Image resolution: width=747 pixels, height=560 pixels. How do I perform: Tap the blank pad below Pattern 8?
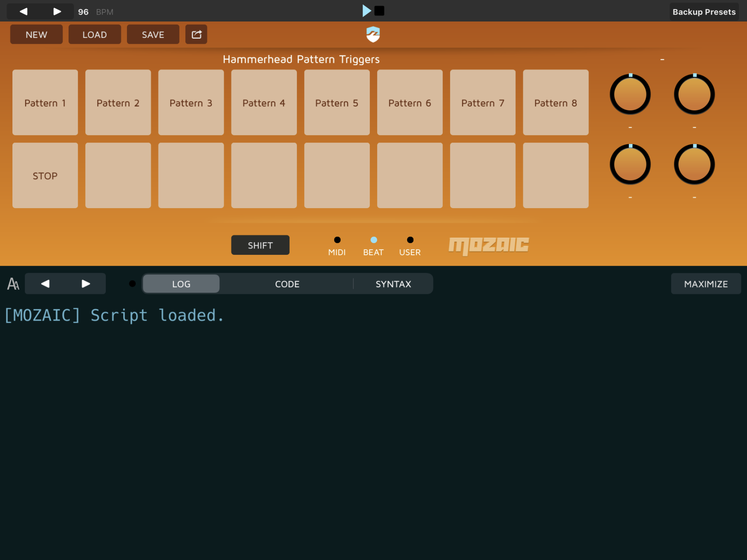point(556,175)
